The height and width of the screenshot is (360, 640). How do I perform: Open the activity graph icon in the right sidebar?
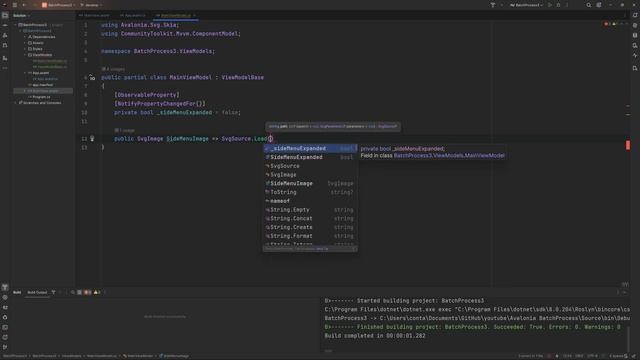[635, 56]
